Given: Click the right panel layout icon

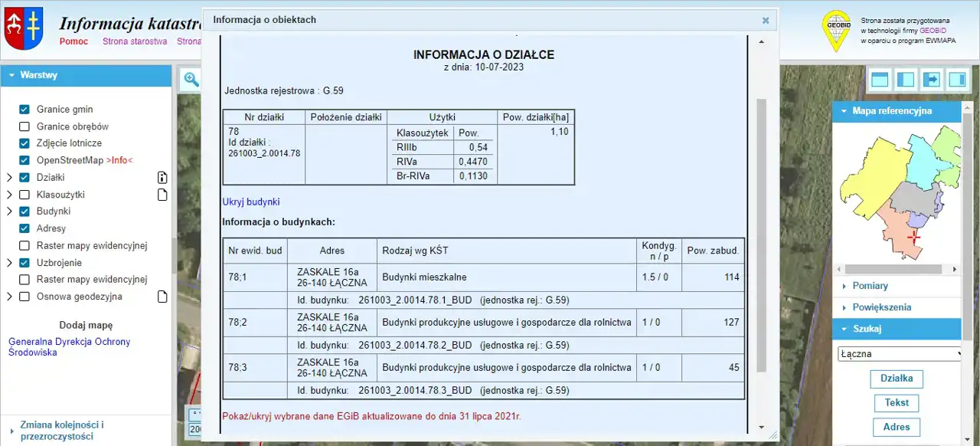Looking at the screenshot, I should pyautogui.click(x=957, y=79).
